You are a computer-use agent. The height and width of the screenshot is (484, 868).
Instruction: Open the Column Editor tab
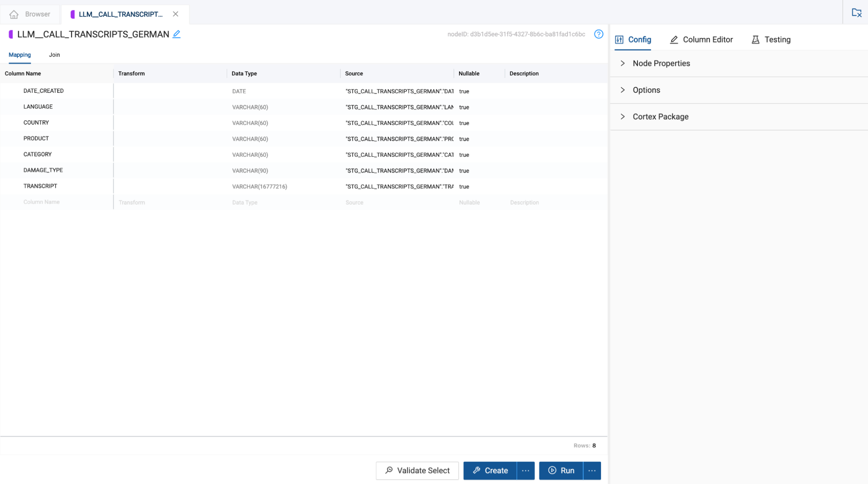(x=701, y=40)
